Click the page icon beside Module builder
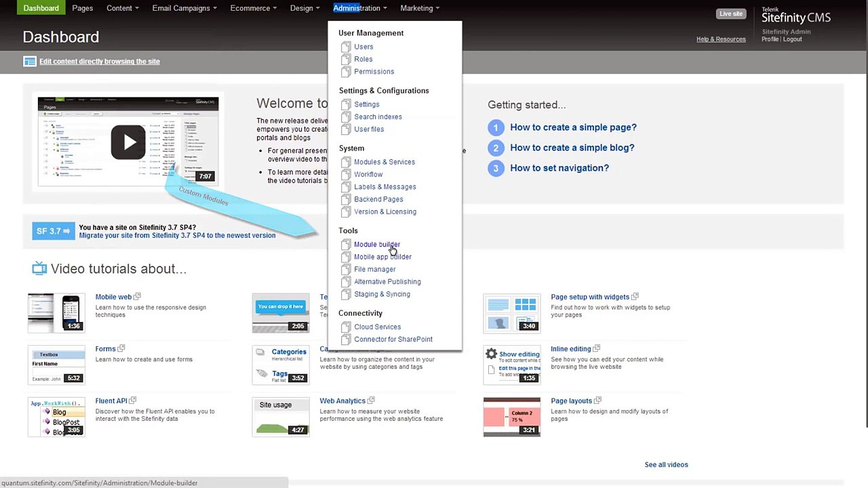 (346, 245)
